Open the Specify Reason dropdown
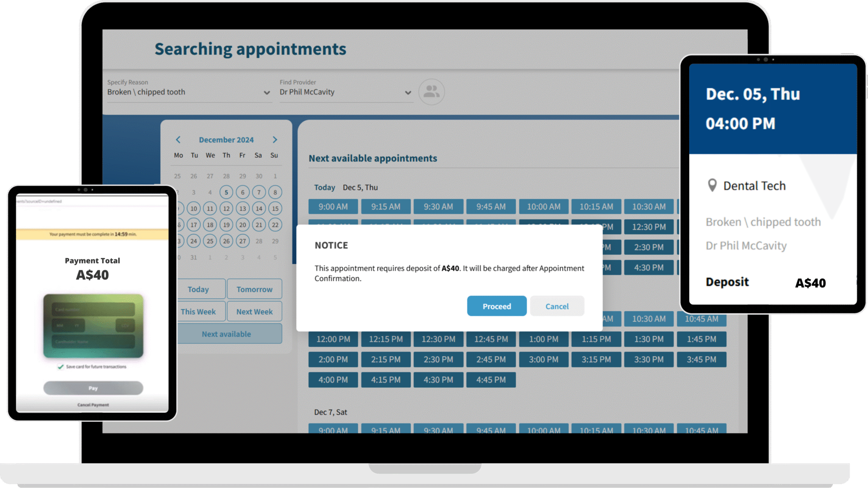The image size is (868, 488). click(x=267, y=92)
